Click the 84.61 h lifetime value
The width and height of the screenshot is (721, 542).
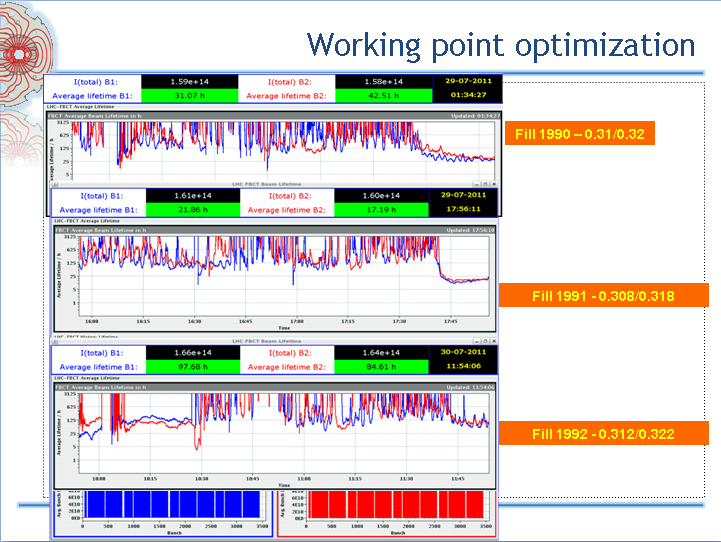coord(381,367)
